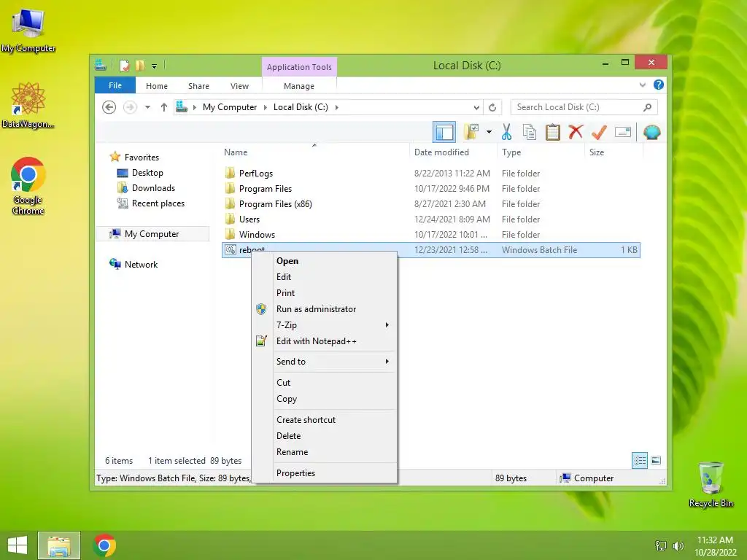The height and width of the screenshot is (560, 747).
Task: Click the quick access Properties icon
Action: (x=124, y=65)
